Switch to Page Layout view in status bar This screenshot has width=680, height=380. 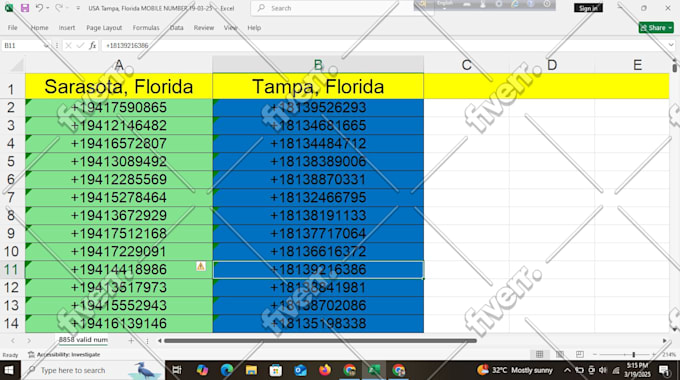[559, 354]
